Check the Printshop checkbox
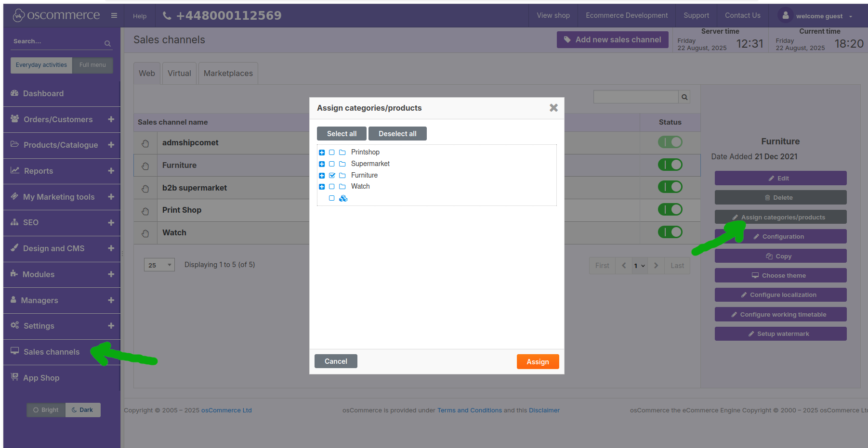Image resolution: width=868 pixels, height=448 pixels. pos(331,153)
